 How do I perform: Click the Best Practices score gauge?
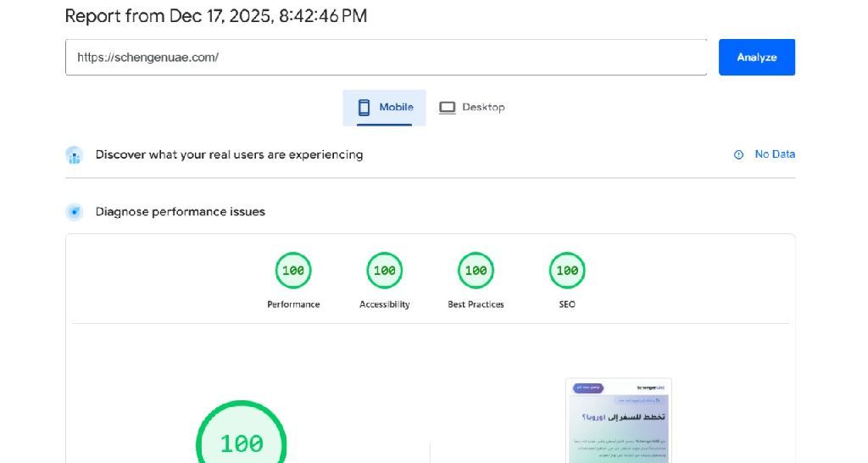pos(476,271)
